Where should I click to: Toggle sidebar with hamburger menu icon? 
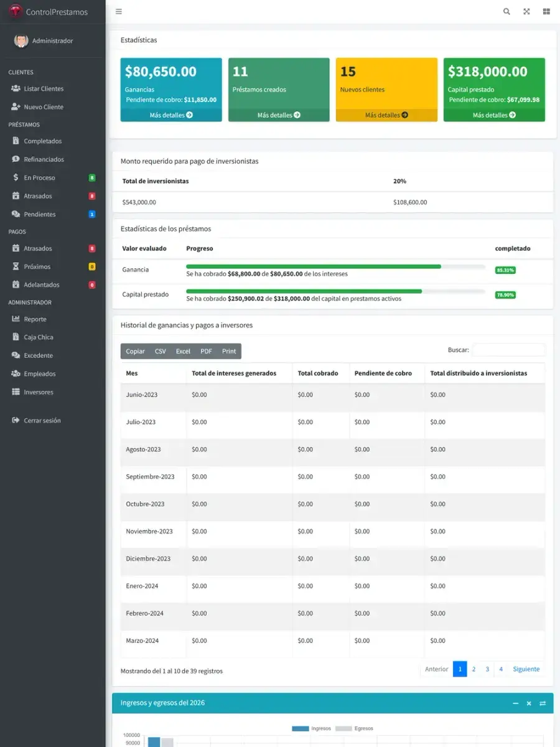[119, 11]
